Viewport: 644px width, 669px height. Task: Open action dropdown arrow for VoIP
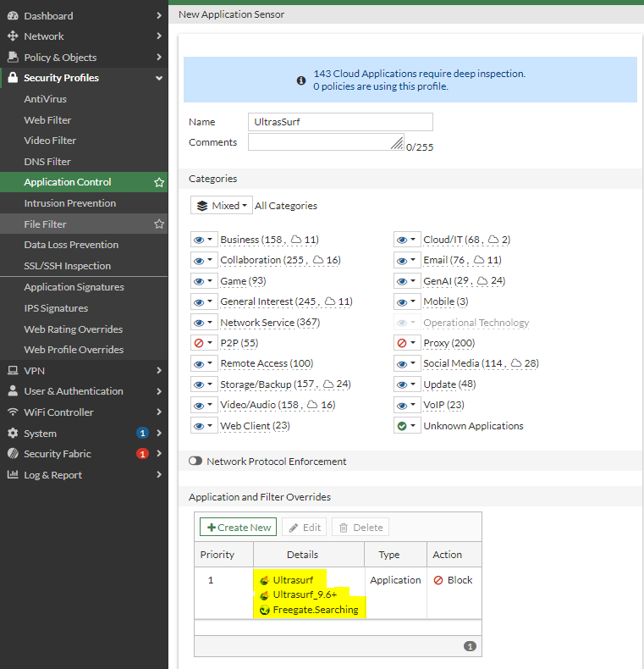coord(413,405)
